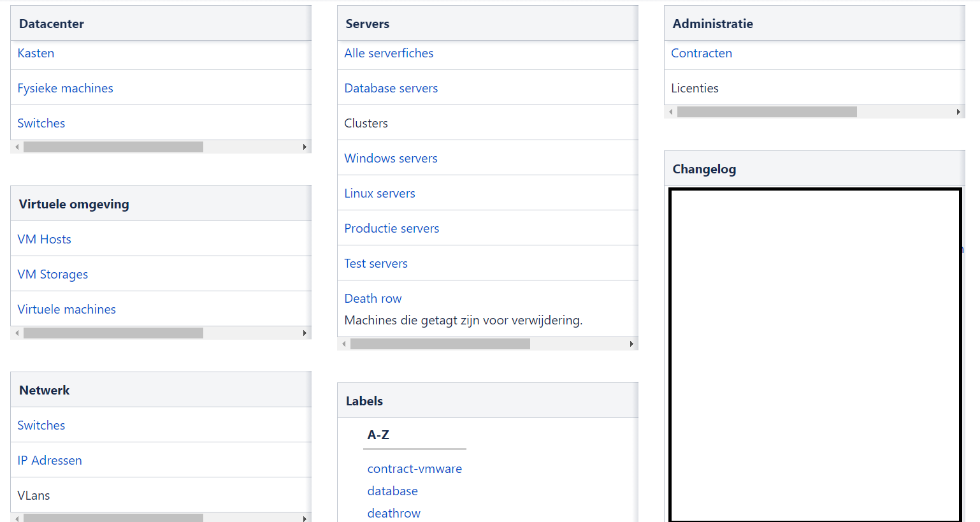Select the A-Z tab in the Labels panel
This screenshot has height=522, width=980.
tap(378, 435)
